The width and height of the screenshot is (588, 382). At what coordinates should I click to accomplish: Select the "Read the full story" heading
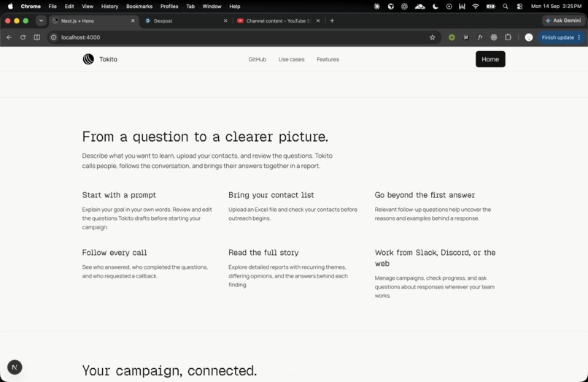tap(263, 253)
